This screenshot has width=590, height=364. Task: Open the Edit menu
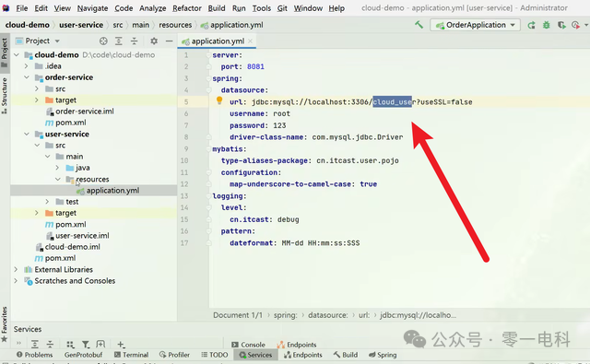pyautogui.click(x=41, y=8)
